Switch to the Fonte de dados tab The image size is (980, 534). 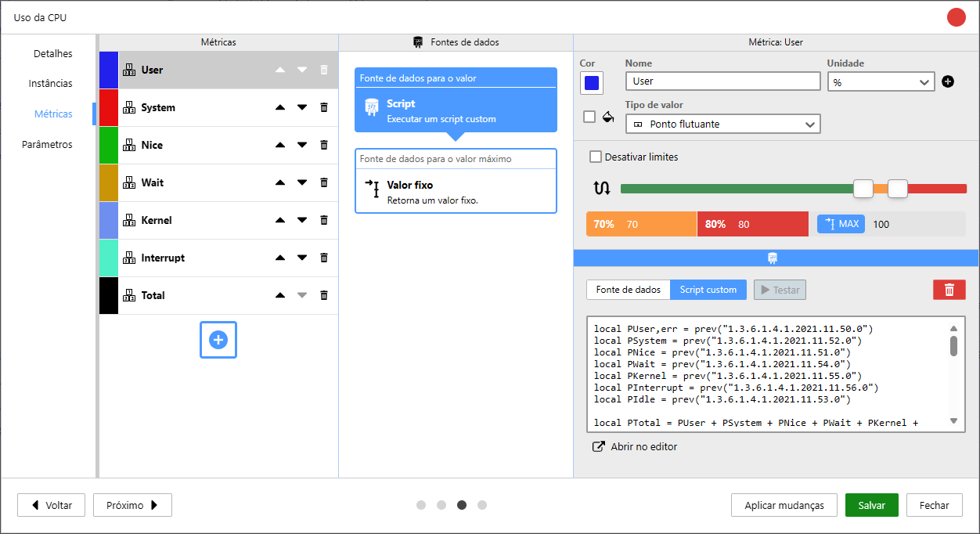628,290
